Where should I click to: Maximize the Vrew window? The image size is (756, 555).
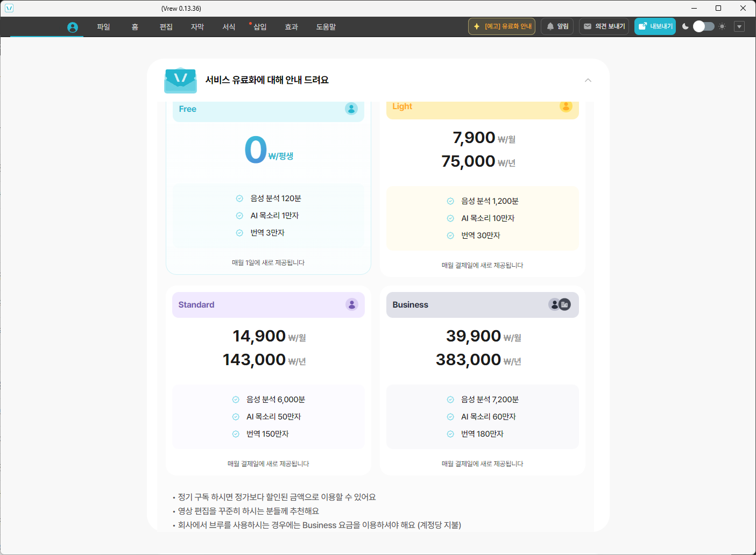tap(718, 8)
